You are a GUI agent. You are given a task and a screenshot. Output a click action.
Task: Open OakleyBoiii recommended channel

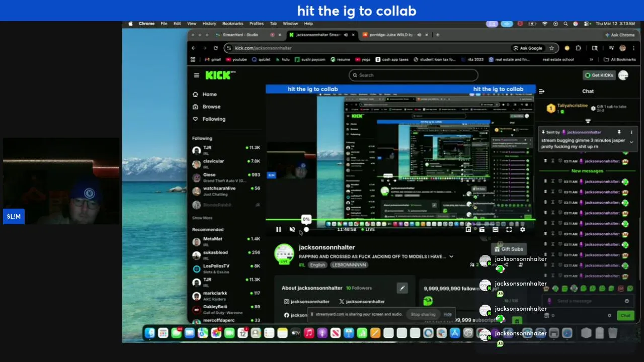226,309
